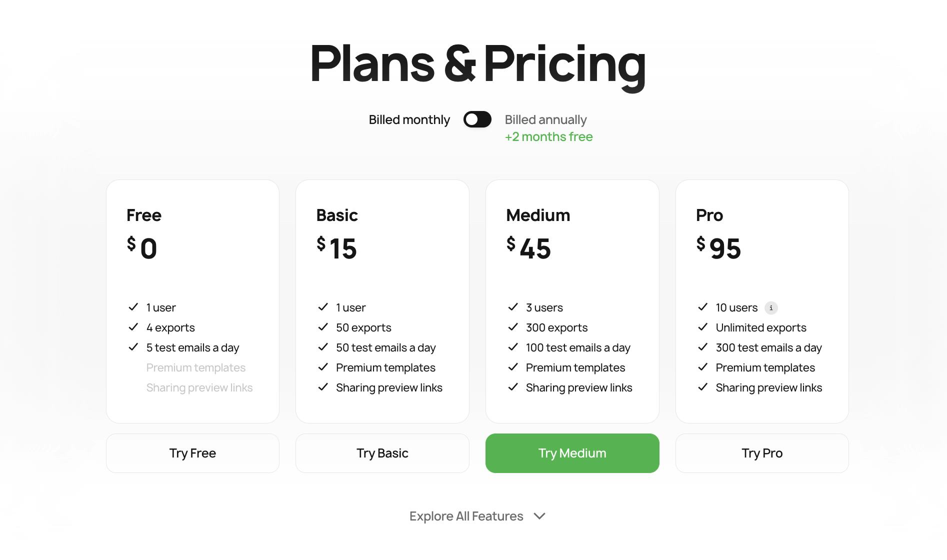Select Billed monthly label
This screenshot has height=560, width=947.
pyautogui.click(x=409, y=119)
